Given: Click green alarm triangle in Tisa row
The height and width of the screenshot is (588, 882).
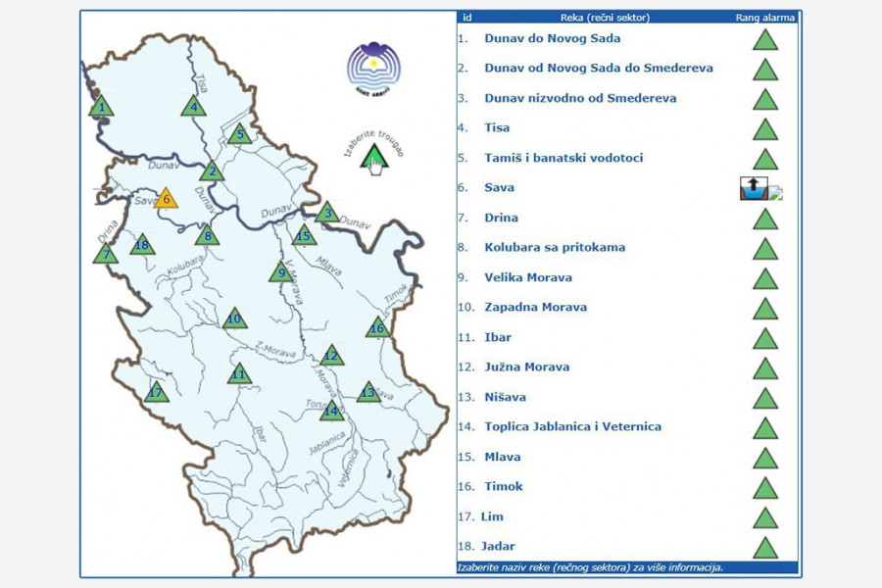Looking at the screenshot, I should click(765, 129).
